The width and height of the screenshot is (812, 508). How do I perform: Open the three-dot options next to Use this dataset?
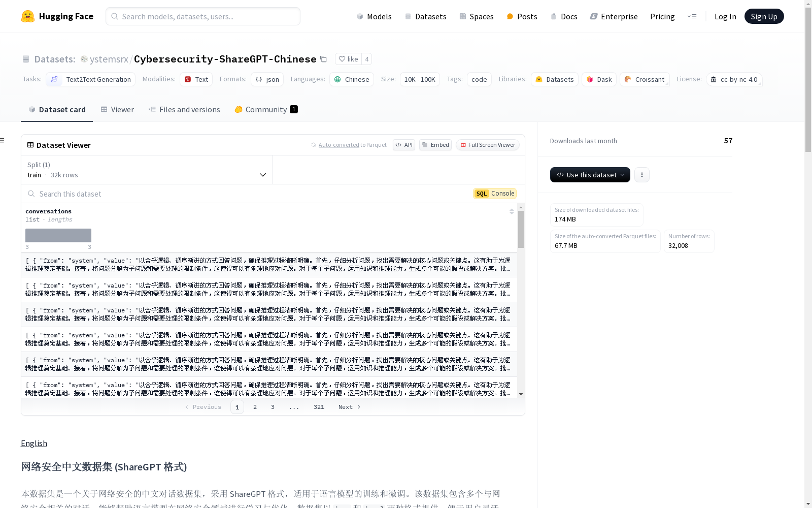[642, 175]
